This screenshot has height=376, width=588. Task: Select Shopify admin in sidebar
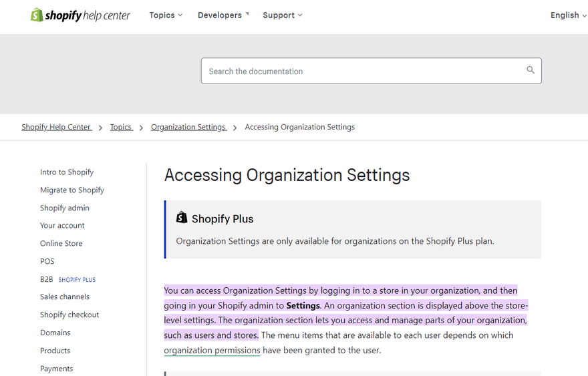click(x=65, y=208)
